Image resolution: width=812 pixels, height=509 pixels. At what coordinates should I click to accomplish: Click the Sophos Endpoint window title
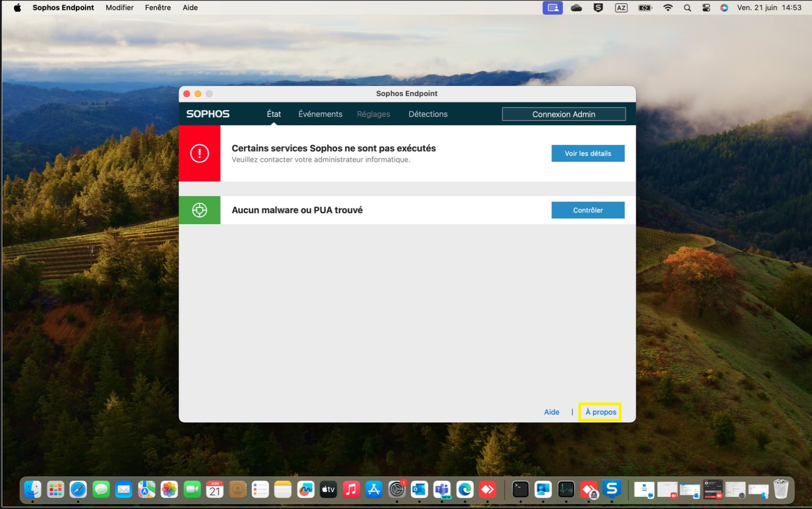(407, 94)
